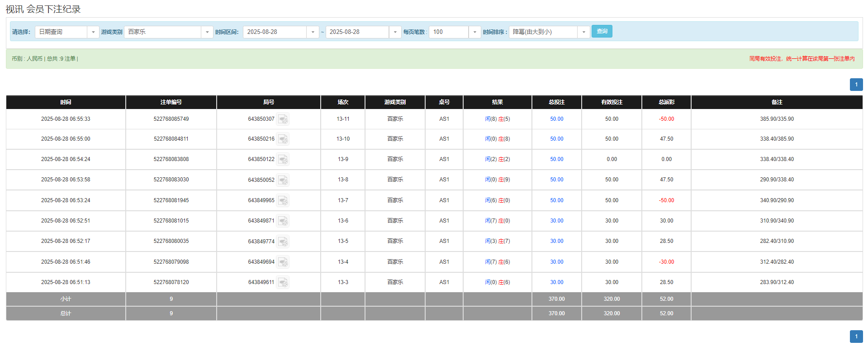Click the 30.00 total bet for 13-6
The image size is (868, 351).
tap(557, 221)
